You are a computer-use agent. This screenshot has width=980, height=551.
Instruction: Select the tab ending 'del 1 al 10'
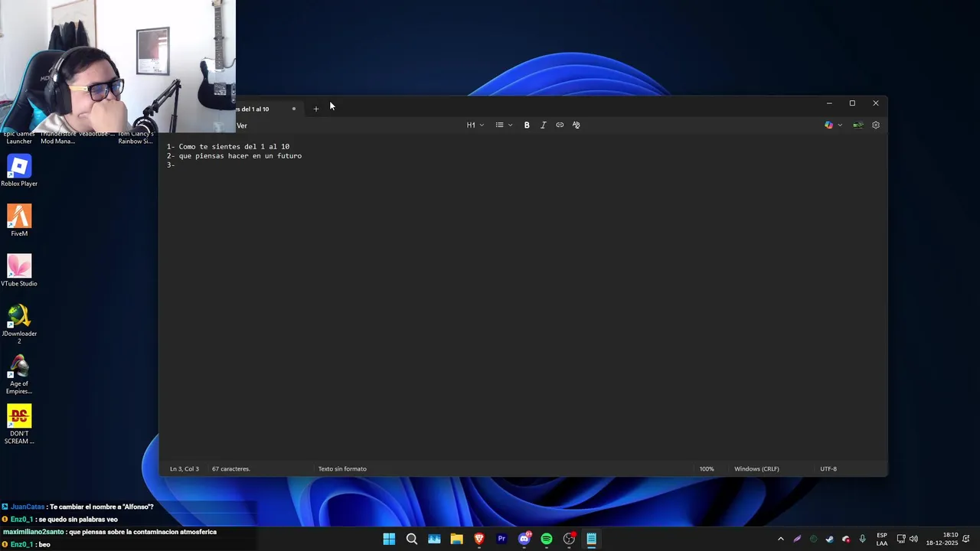tap(264, 109)
